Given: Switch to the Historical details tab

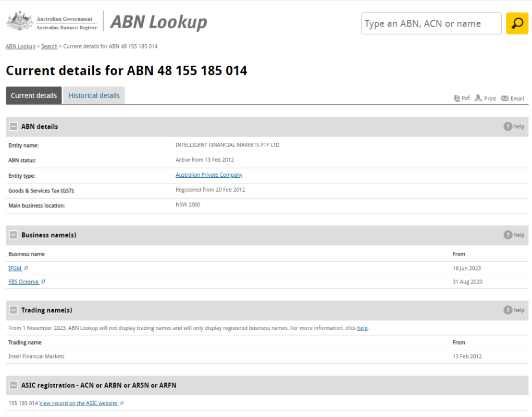Looking at the screenshot, I should click(x=94, y=95).
